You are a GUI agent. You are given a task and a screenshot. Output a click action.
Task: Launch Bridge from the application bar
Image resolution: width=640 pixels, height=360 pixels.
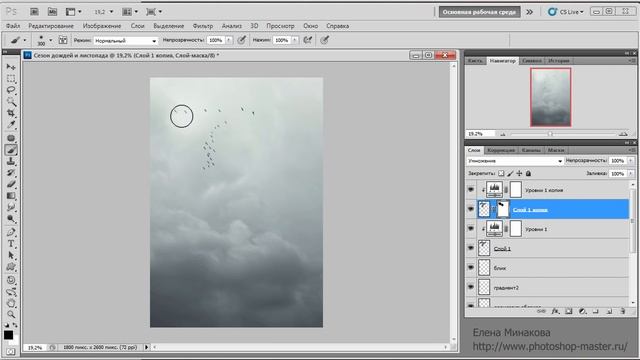[x=34, y=12]
